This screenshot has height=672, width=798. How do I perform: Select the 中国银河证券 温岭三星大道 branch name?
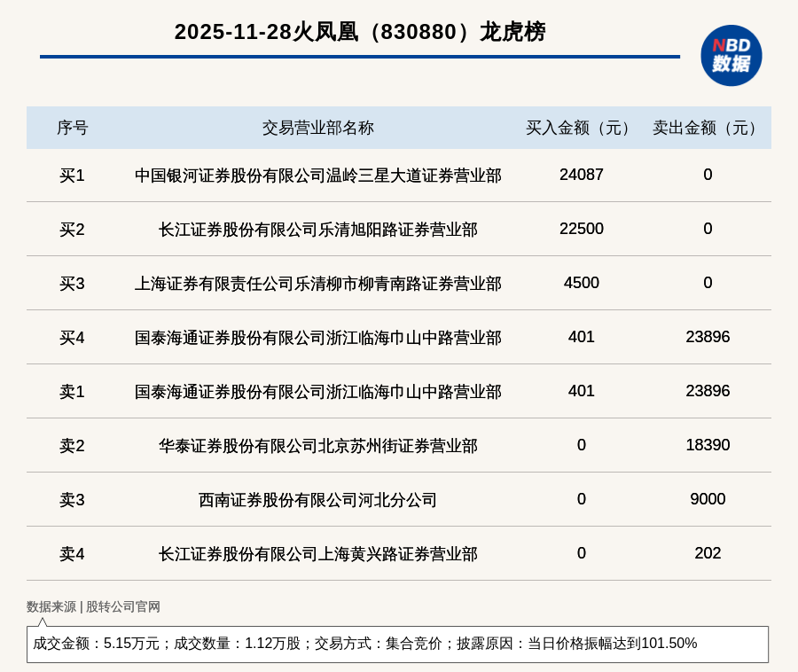(317, 176)
